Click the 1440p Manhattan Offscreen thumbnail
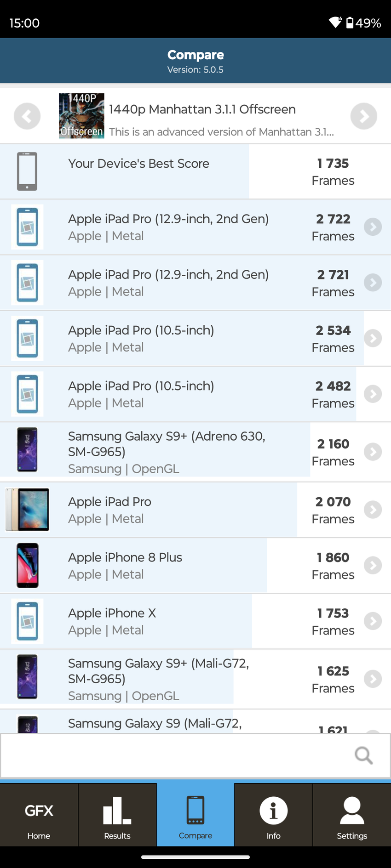 point(81,116)
